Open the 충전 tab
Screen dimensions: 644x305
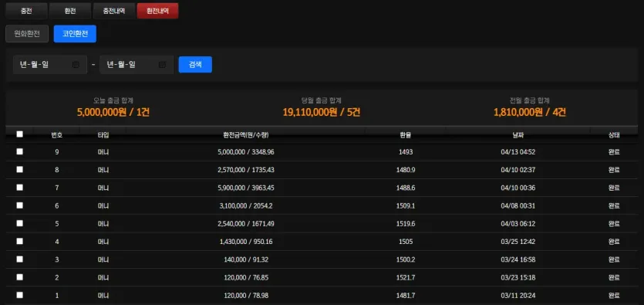(26, 11)
